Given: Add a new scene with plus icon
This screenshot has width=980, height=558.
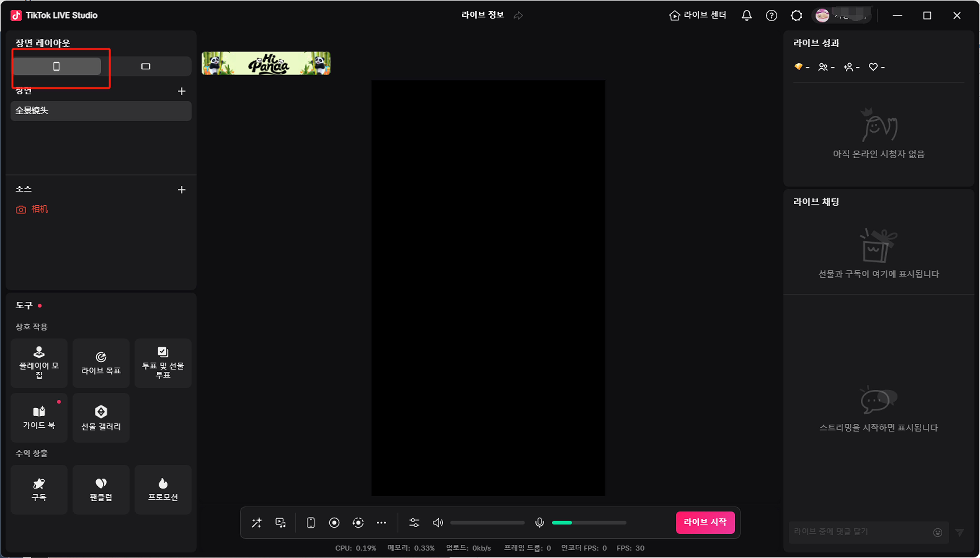Looking at the screenshot, I should (x=182, y=91).
